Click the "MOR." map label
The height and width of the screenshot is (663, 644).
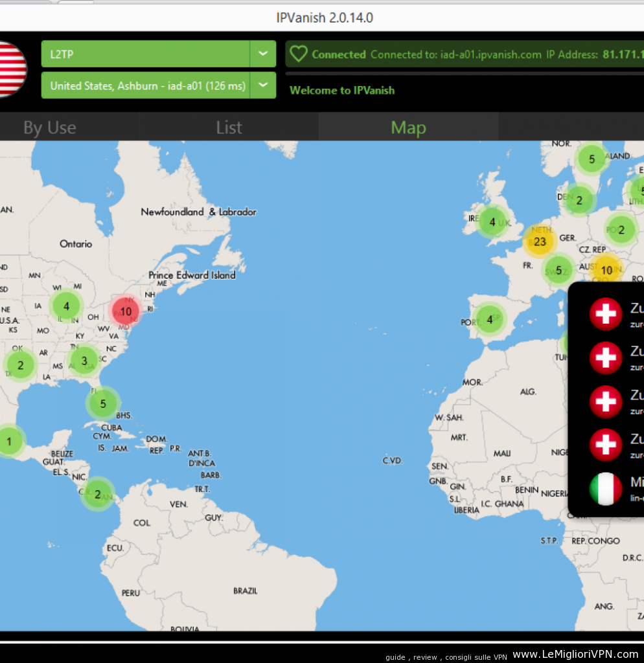point(472,382)
